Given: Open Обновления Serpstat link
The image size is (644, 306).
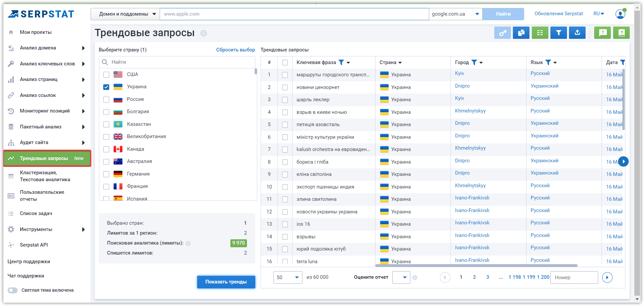Looking at the screenshot, I should tap(559, 14).
